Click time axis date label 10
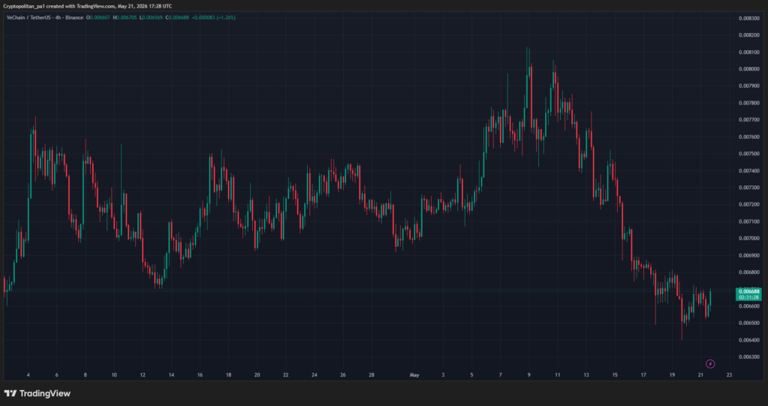This screenshot has height=406, width=768. pyautogui.click(x=114, y=375)
